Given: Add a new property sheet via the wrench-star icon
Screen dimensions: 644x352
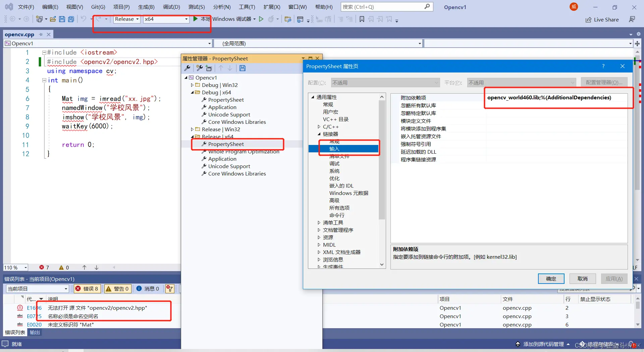Looking at the screenshot, I should click(200, 68).
